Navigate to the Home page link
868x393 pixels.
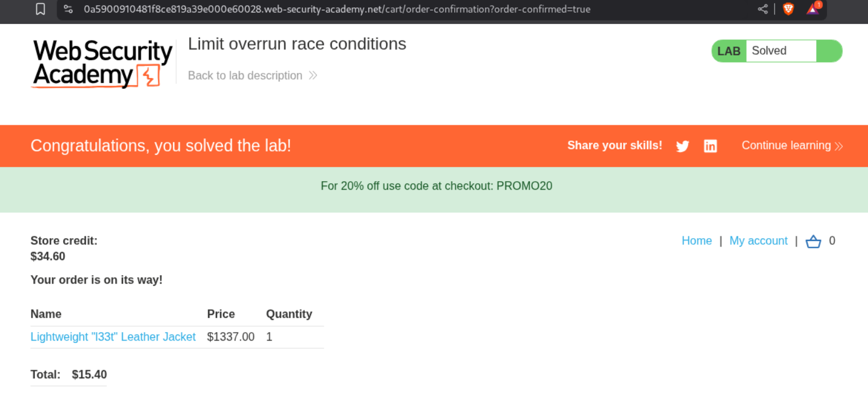coord(696,241)
